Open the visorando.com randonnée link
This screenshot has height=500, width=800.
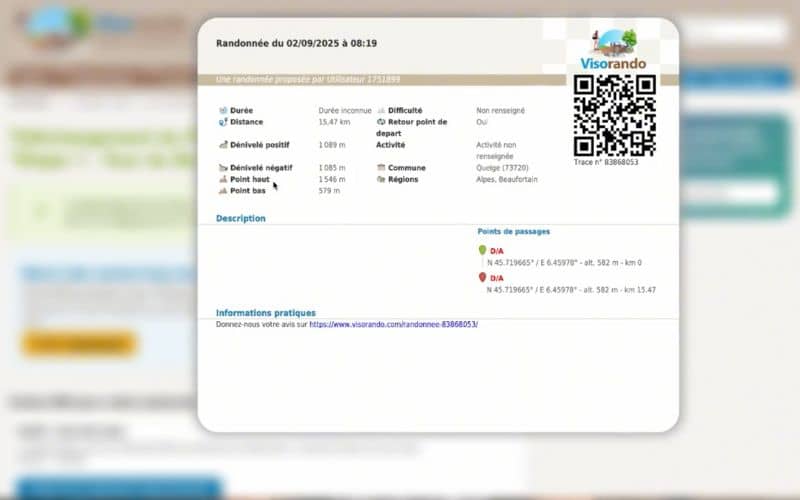click(393, 324)
